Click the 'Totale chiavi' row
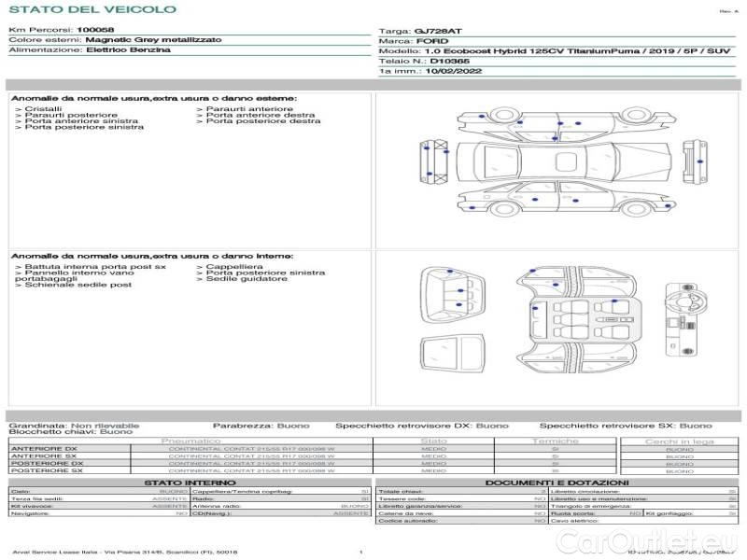747x560 pixels. pos(462,492)
